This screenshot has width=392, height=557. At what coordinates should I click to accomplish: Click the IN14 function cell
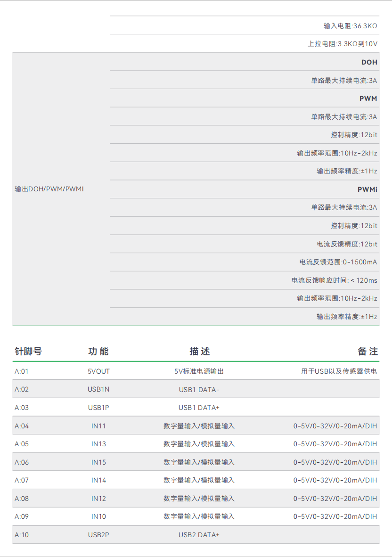click(98, 481)
